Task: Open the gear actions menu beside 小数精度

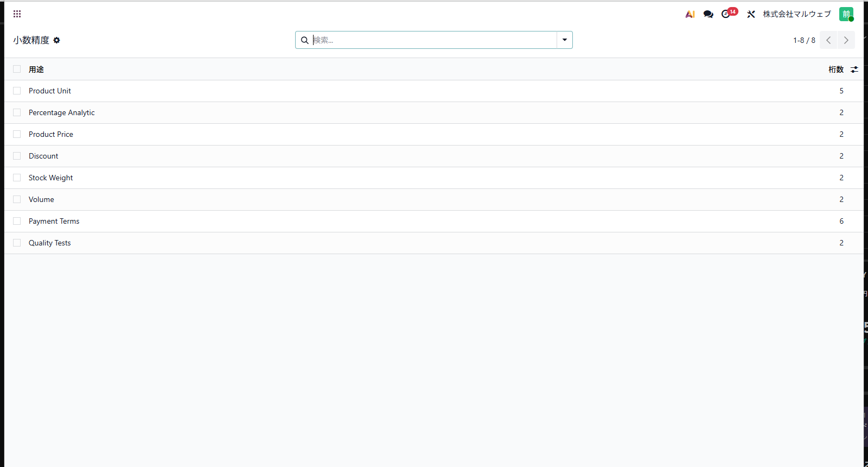Action: (56, 40)
